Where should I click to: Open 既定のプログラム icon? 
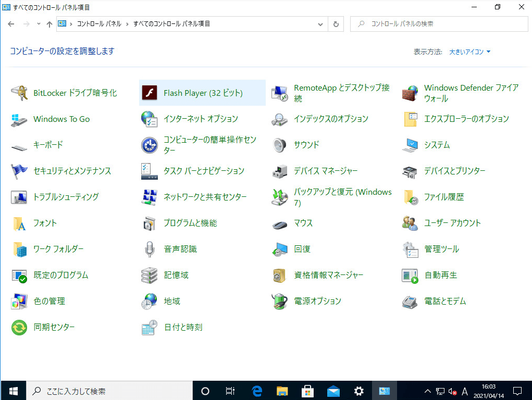tap(19, 275)
